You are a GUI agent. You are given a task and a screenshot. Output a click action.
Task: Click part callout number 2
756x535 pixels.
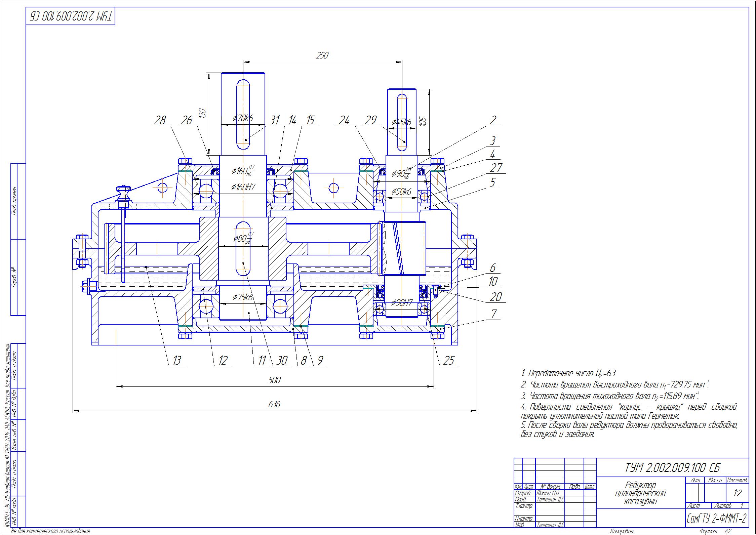point(493,120)
